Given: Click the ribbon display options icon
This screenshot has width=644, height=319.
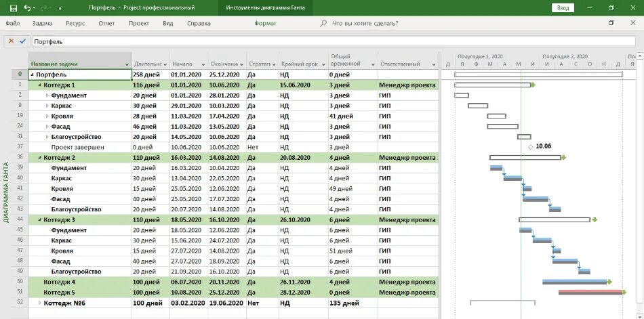Looking at the screenshot, I should [x=611, y=23].
